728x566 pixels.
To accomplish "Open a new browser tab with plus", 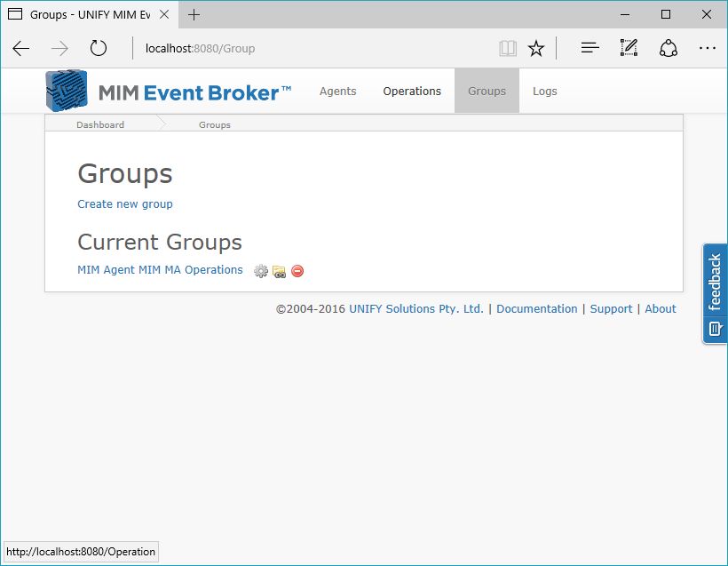I will pos(194,15).
